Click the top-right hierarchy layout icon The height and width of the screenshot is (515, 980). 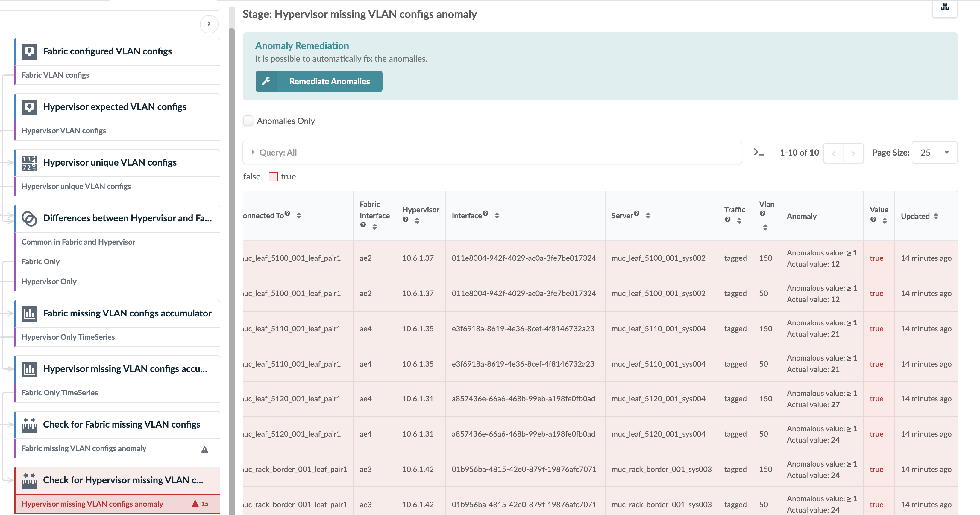[x=945, y=7]
